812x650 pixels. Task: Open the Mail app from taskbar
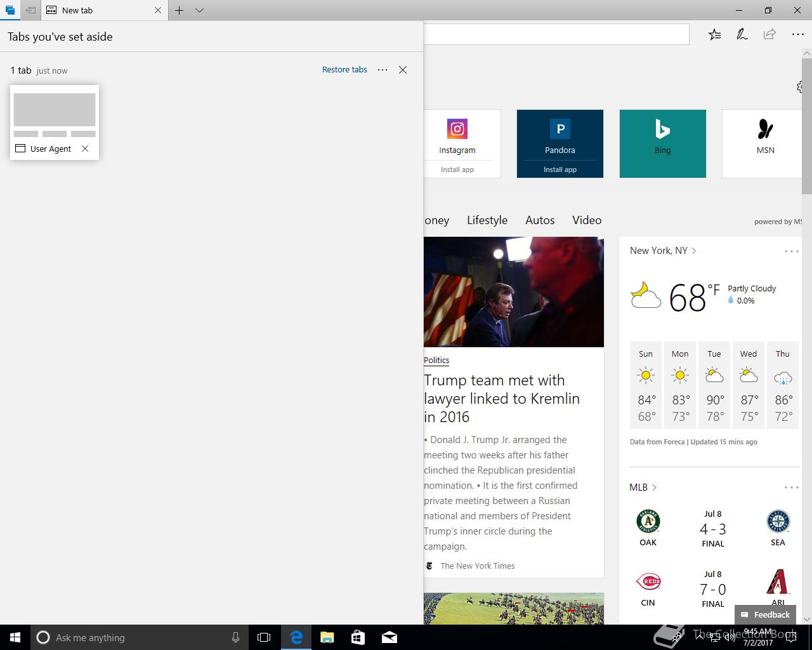tap(390, 637)
